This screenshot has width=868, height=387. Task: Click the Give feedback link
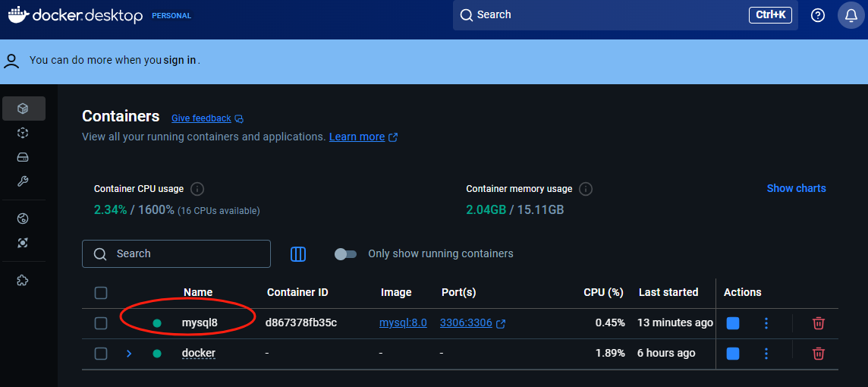[201, 118]
